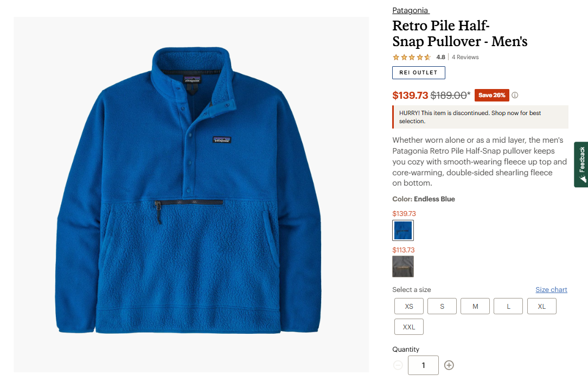Decrease quantity with the minus icon
The image size is (588, 381).
tap(398, 365)
